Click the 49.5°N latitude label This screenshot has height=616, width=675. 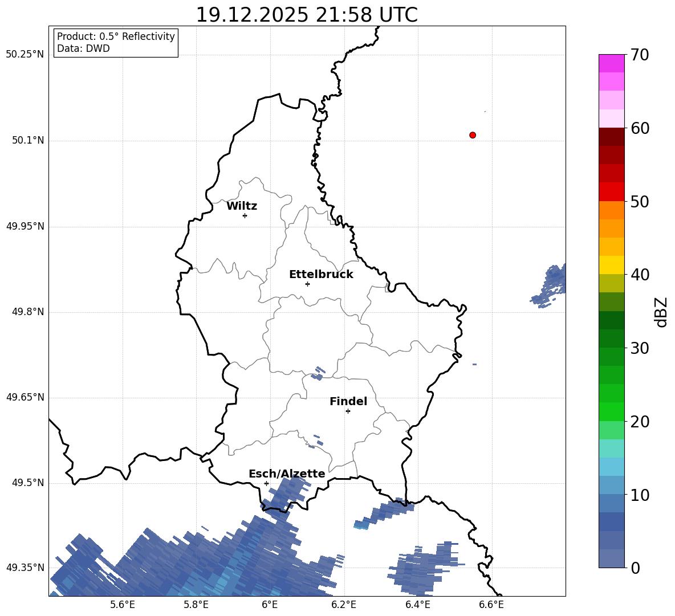[27, 483]
